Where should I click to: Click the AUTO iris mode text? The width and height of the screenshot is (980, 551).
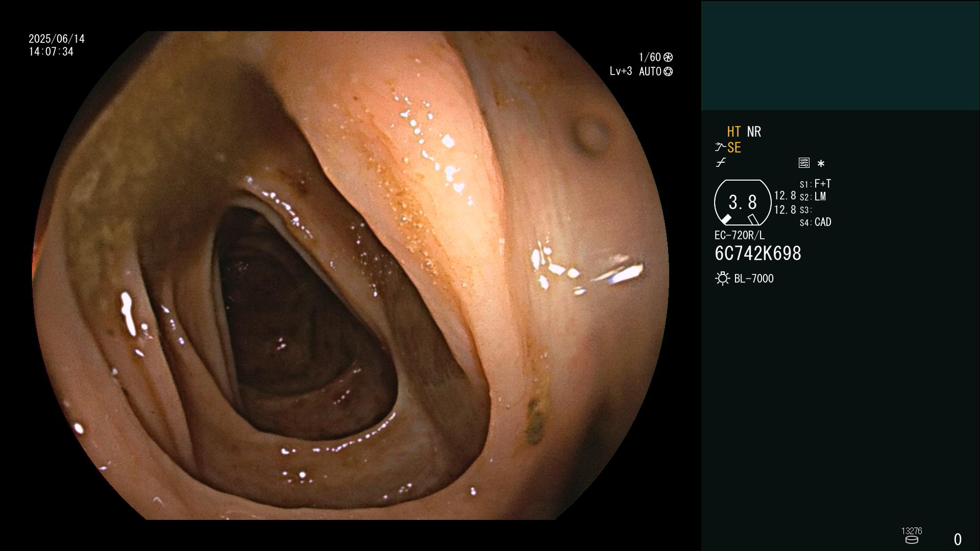click(x=650, y=72)
